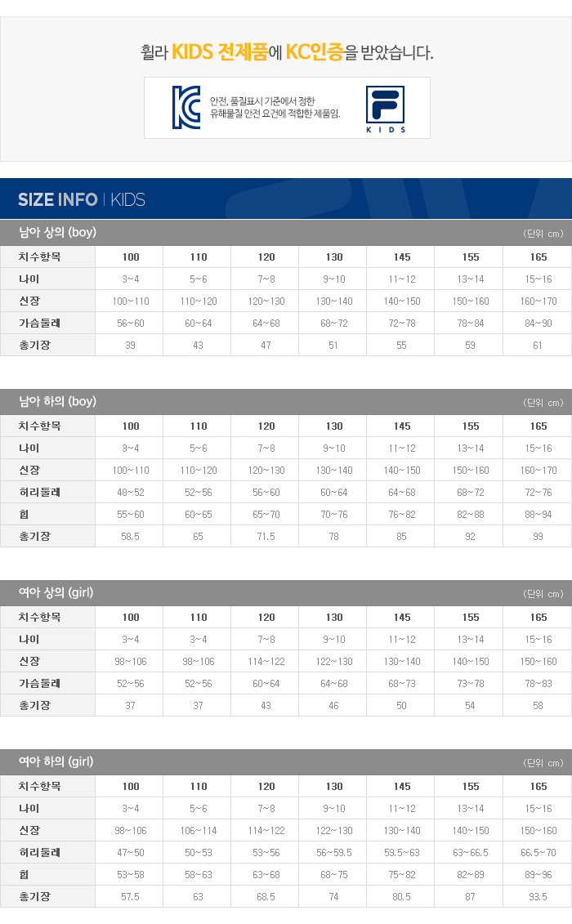
Task: Open the 여아 하의 (girl) section header
Action: point(56,761)
